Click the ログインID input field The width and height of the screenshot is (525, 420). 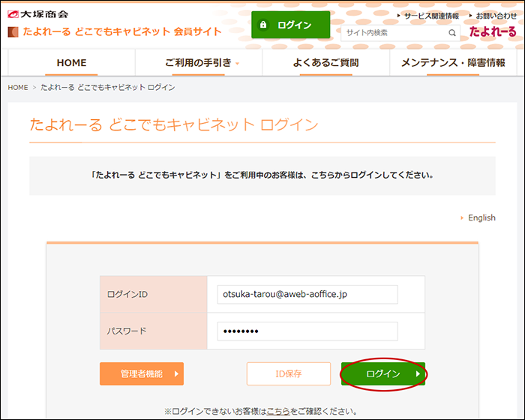(307, 295)
